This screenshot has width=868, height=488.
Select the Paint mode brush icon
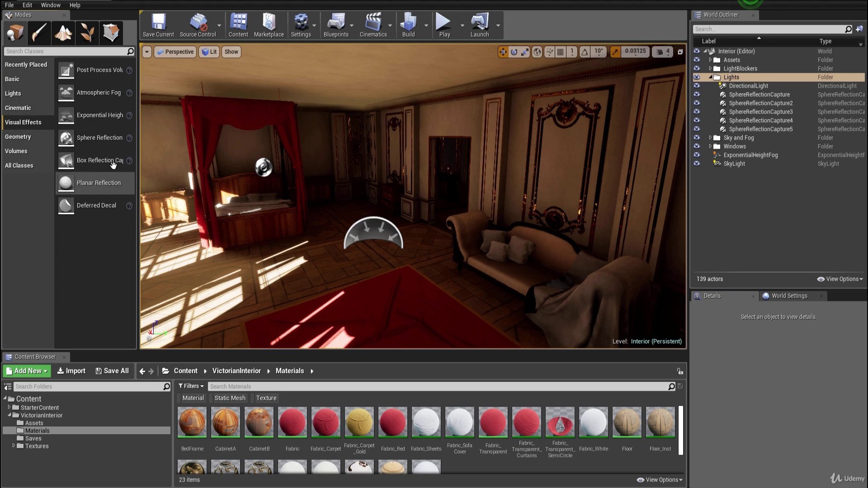[x=39, y=33]
